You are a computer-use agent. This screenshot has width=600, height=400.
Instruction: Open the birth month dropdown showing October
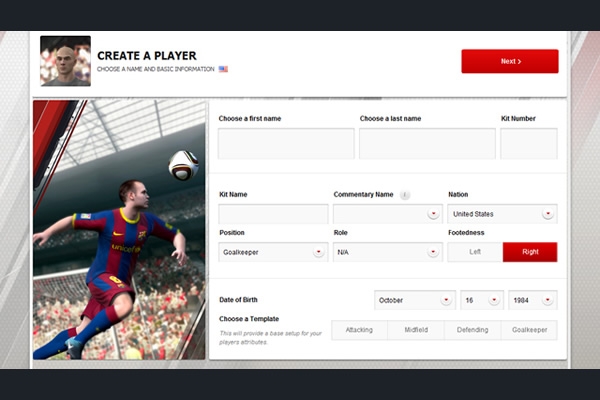pyautogui.click(x=415, y=300)
